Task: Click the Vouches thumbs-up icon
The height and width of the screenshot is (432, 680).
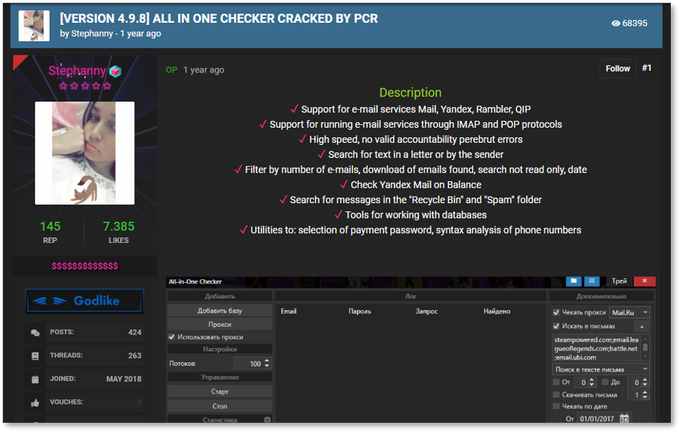Action: (36, 402)
